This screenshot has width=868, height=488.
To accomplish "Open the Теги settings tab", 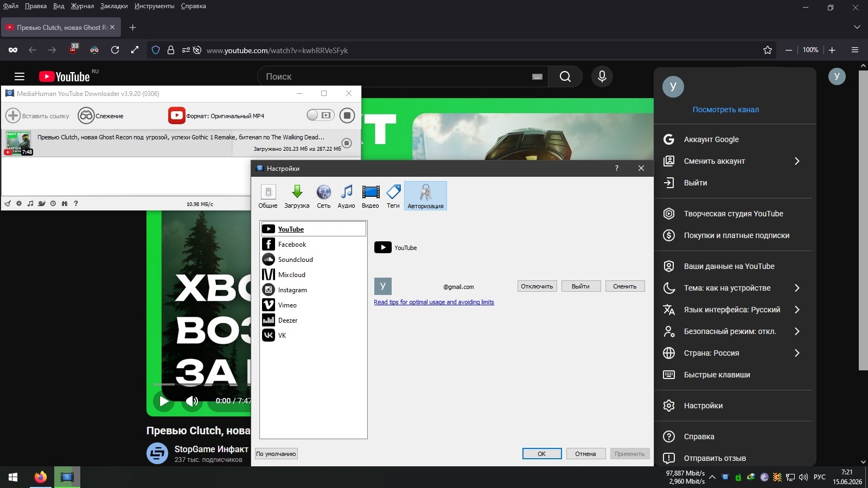I will (x=393, y=196).
